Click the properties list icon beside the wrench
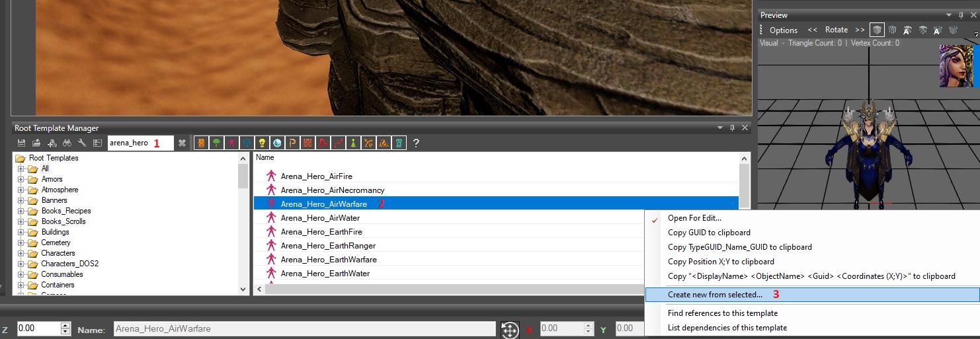The width and height of the screenshot is (980, 339). coord(97,143)
